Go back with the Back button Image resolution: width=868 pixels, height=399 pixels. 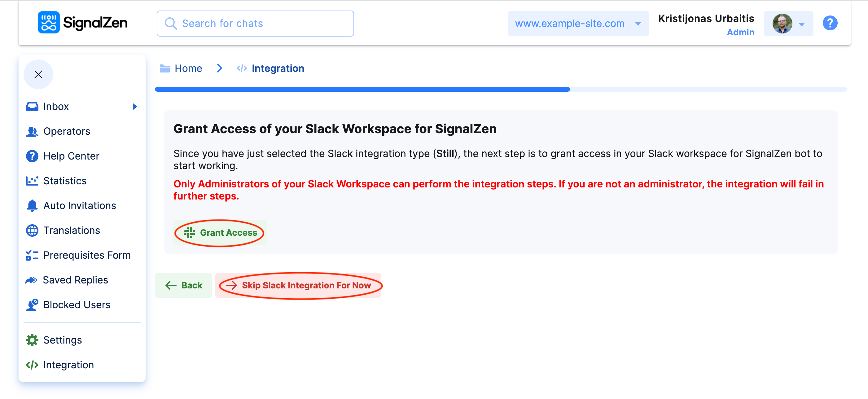tap(183, 285)
